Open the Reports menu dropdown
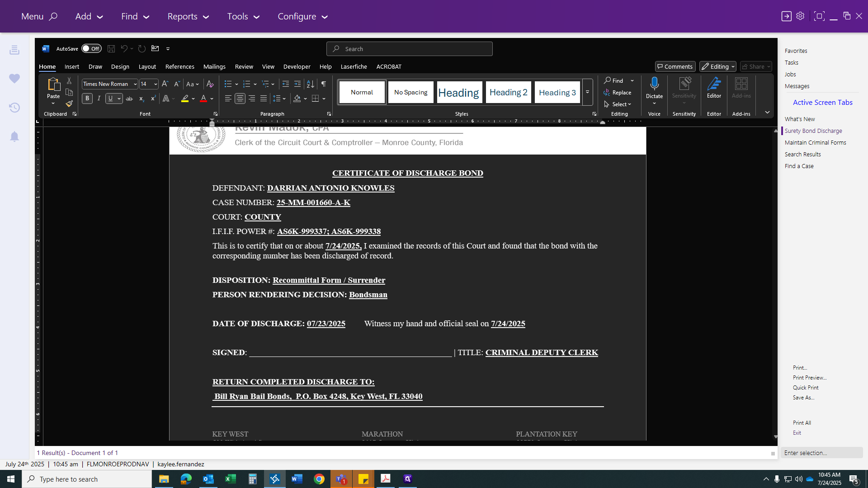868x488 pixels. click(188, 16)
